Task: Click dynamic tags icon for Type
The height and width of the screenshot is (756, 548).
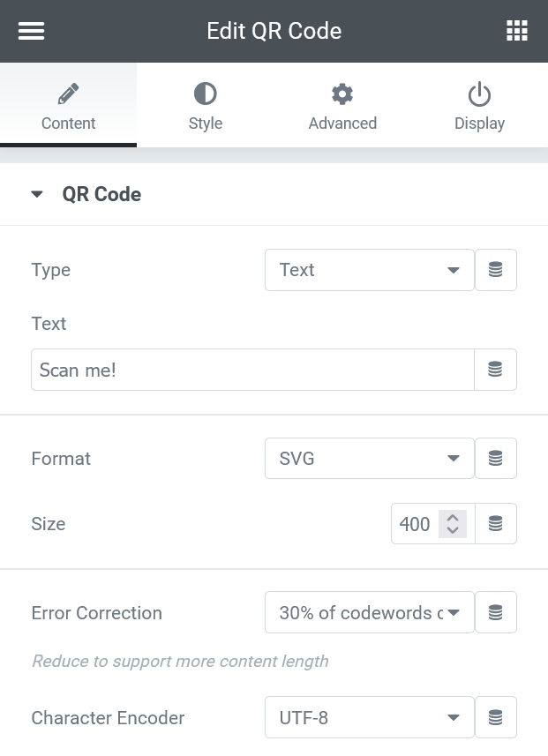Action: pyautogui.click(x=496, y=270)
